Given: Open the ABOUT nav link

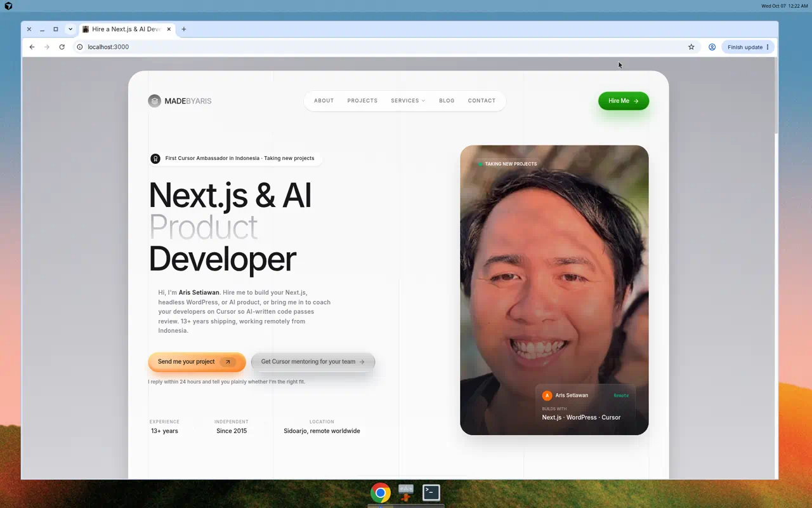Looking at the screenshot, I should pos(324,101).
